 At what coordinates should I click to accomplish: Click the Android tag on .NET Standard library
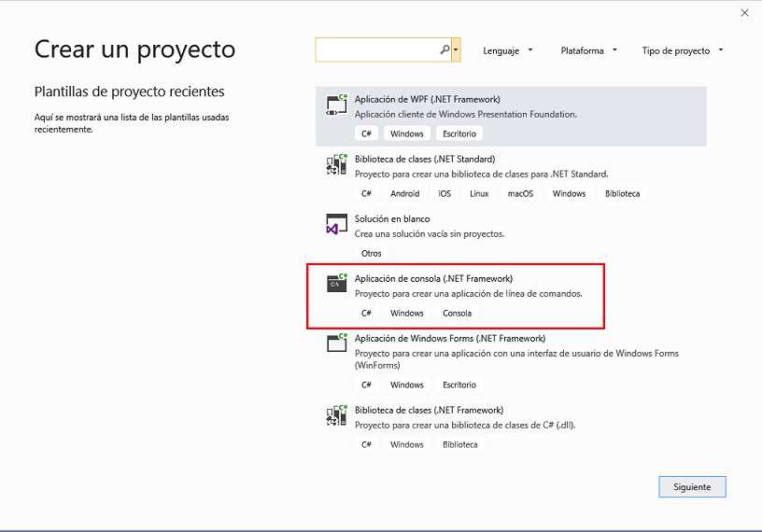tap(405, 193)
